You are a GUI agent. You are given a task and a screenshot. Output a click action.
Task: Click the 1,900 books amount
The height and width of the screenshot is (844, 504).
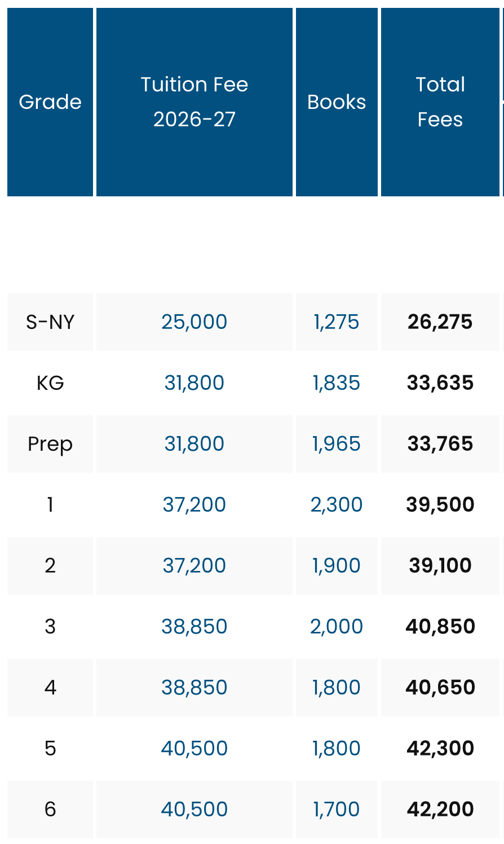point(337,566)
